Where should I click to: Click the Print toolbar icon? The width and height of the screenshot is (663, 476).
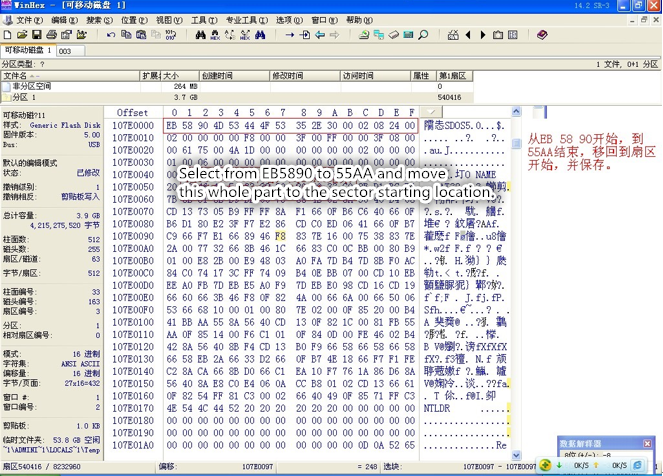pyautogui.click(x=52, y=35)
